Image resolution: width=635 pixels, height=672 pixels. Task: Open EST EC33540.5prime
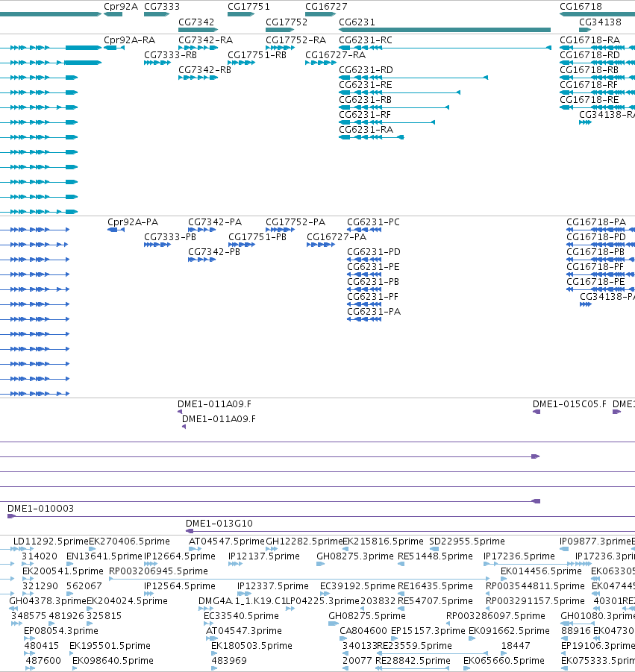coord(241,616)
